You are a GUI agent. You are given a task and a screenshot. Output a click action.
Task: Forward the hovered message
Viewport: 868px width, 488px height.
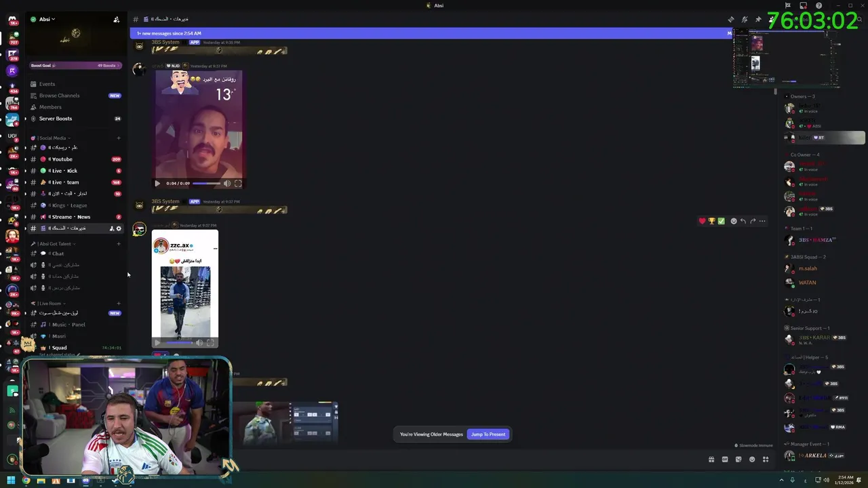[x=753, y=221]
